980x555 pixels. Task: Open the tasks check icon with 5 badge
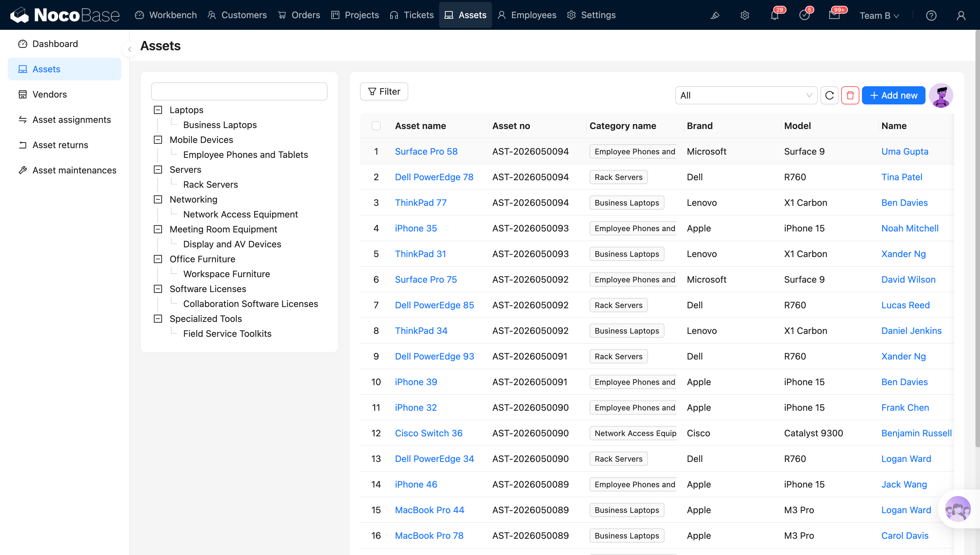(x=804, y=15)
